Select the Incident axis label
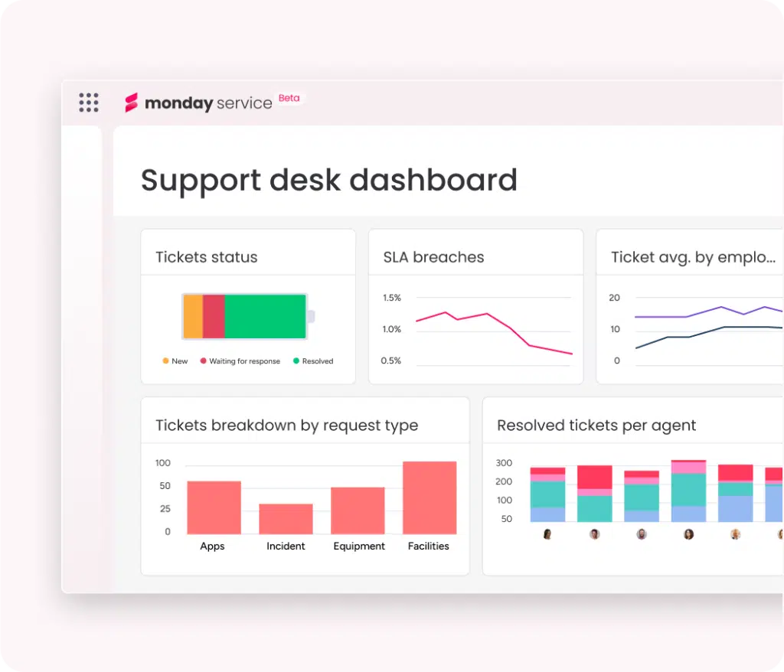784x672 pixels. tap(286, 546)
